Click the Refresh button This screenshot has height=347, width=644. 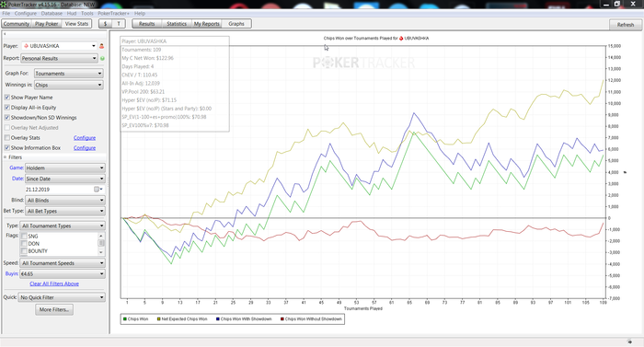[626, 25]
